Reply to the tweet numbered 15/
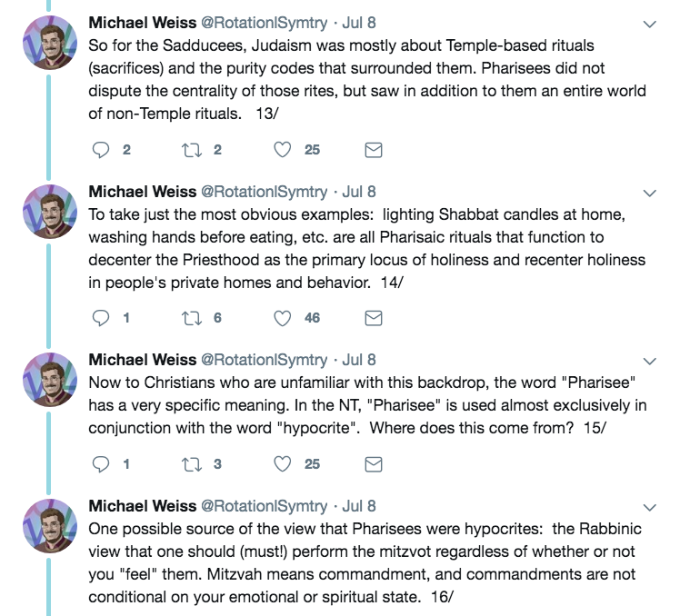 click(x=101, y=463)
